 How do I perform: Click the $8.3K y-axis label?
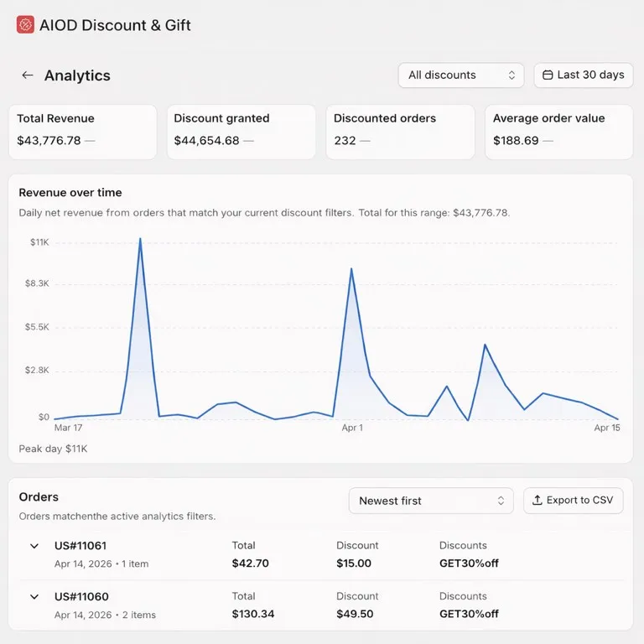[37, 283]
